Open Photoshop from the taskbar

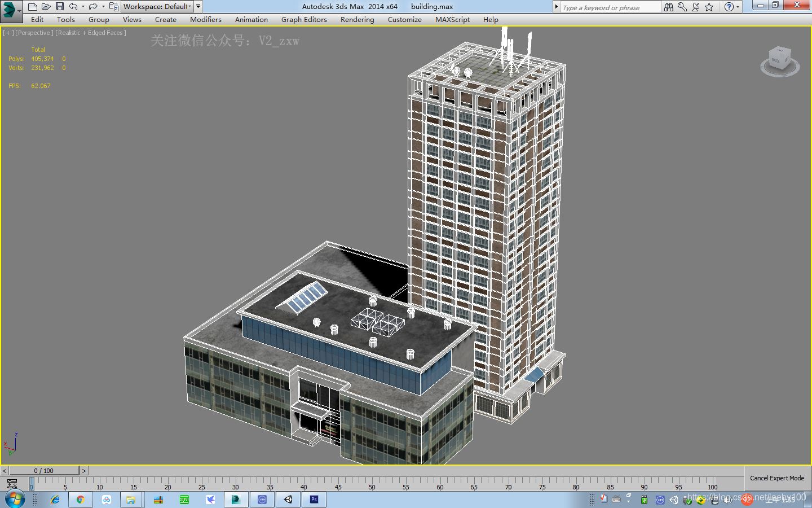(x=314, y=500)
